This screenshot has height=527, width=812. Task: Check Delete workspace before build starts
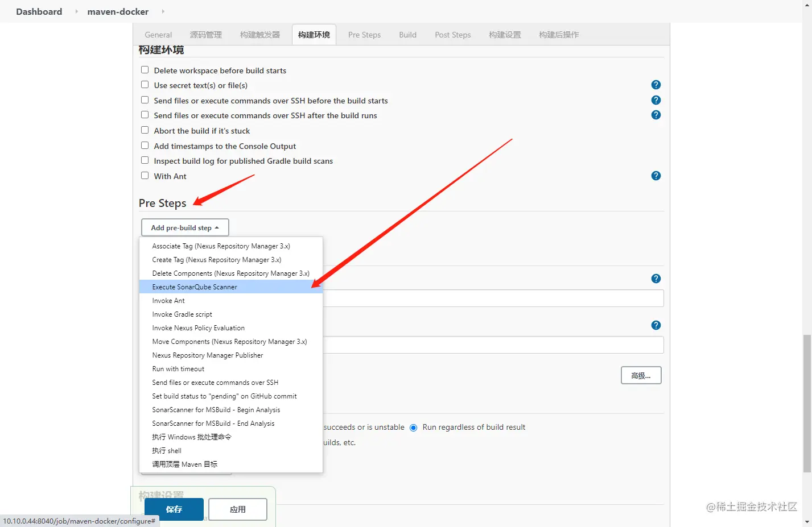pos(145,70)
